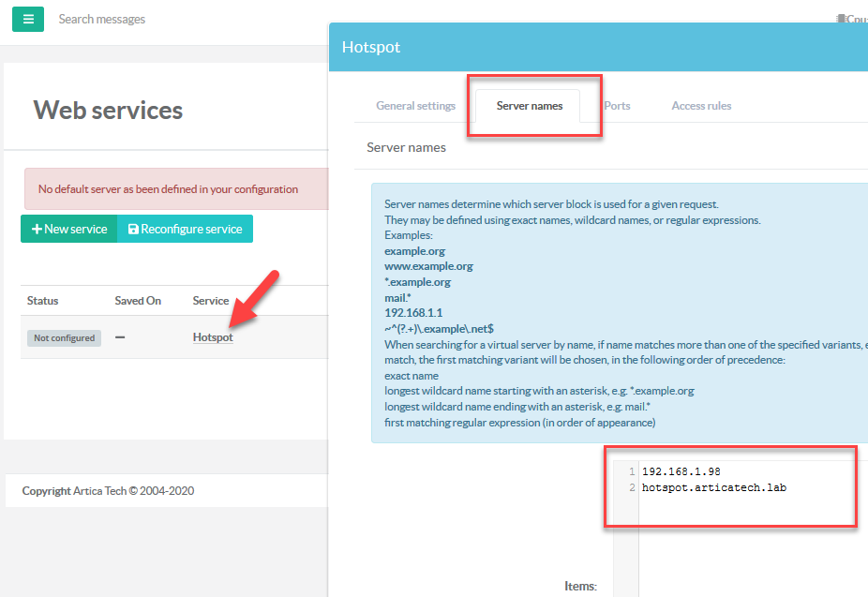The image size is (868, 597).
Task: Switch to the General settings tab
Action: click(x=415, y=106)
